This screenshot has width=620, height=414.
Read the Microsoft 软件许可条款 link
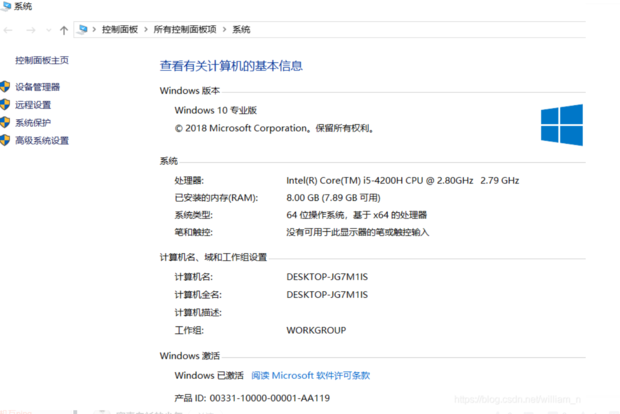tap(311, 375)
